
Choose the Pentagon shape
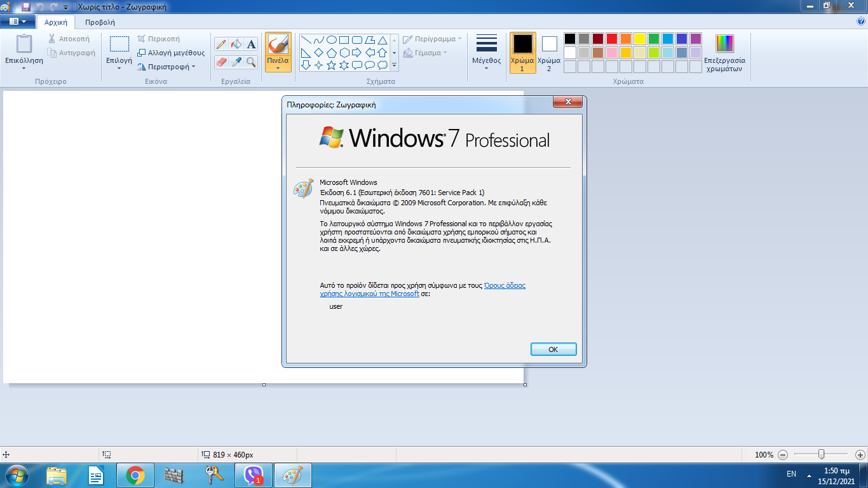point(331,52)
